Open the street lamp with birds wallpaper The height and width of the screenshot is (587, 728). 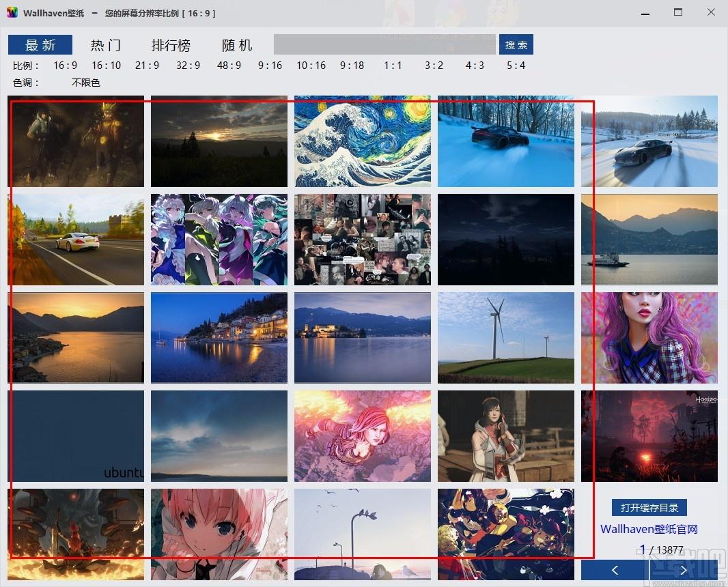click(x=363, y=534)
